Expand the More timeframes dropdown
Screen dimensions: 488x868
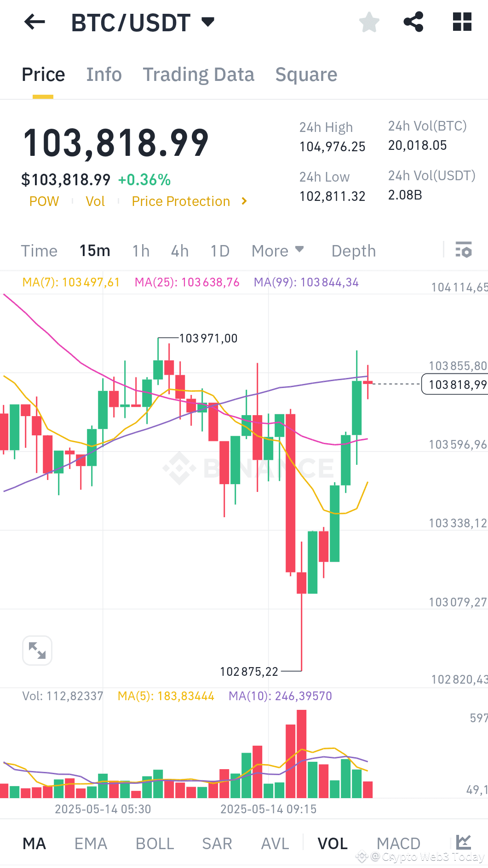point(277,251)
